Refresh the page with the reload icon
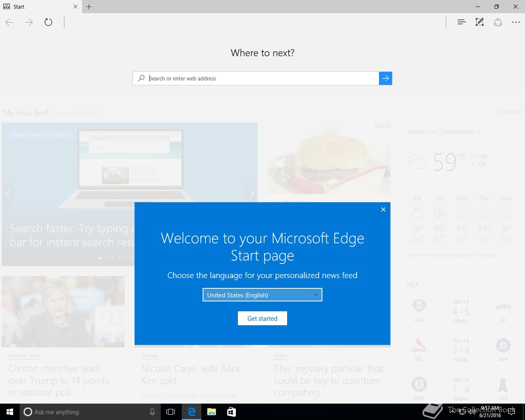525x420 pixels. (x=48, y=22)
